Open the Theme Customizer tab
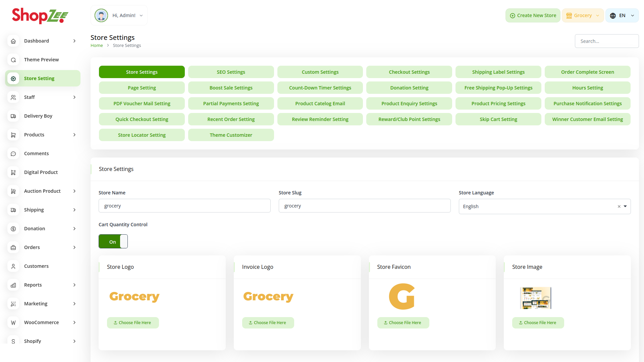Screen dimensions: 644x362 231,135
